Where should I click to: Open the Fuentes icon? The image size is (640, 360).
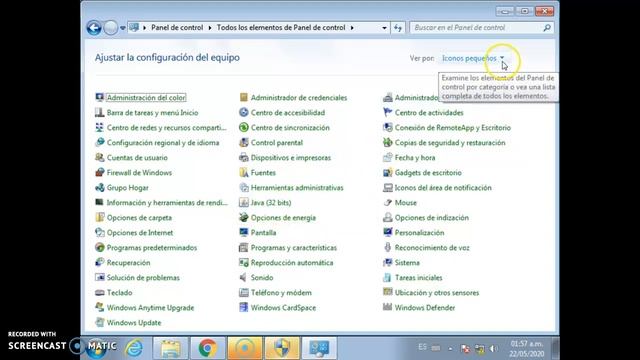pos(244,173)
